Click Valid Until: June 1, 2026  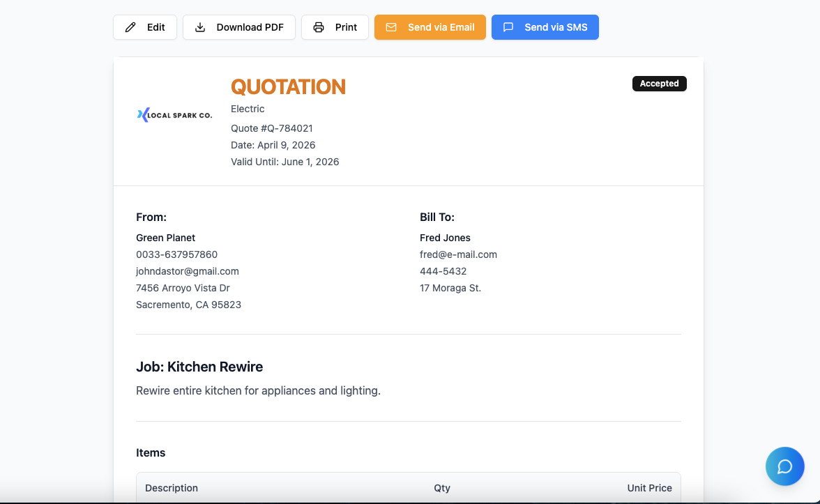click(285, 162)
